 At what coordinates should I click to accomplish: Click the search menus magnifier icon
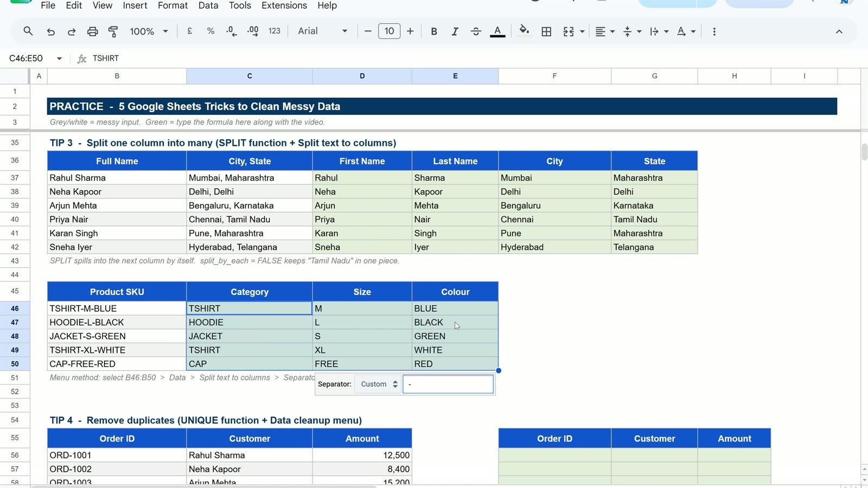coord(28,31)
